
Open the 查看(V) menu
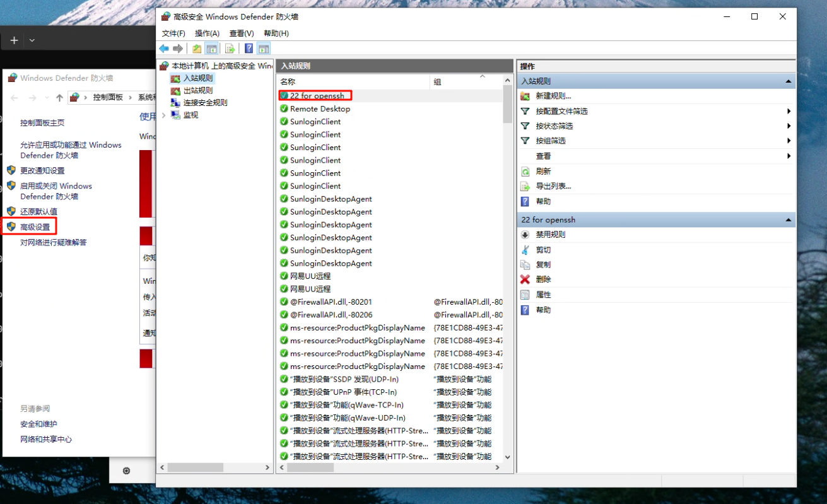click(x=241, y=33)
